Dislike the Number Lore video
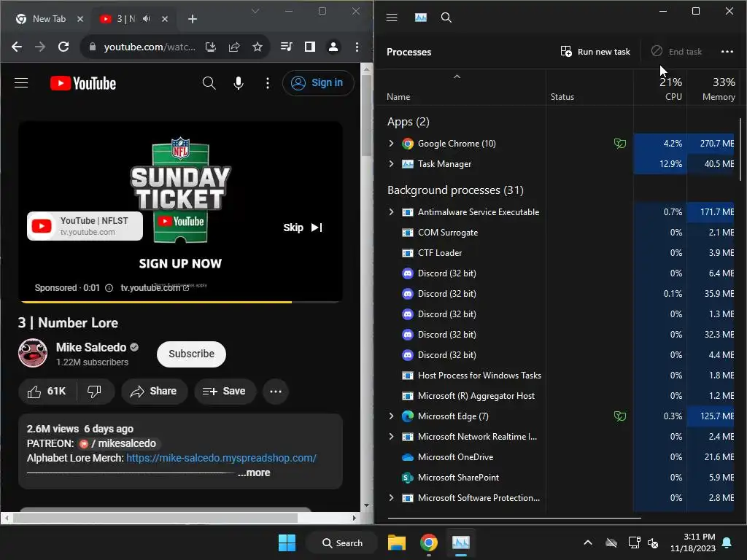The width and height of the screenshot is (747, 560). pyautogui.click(x=94, y=392)
